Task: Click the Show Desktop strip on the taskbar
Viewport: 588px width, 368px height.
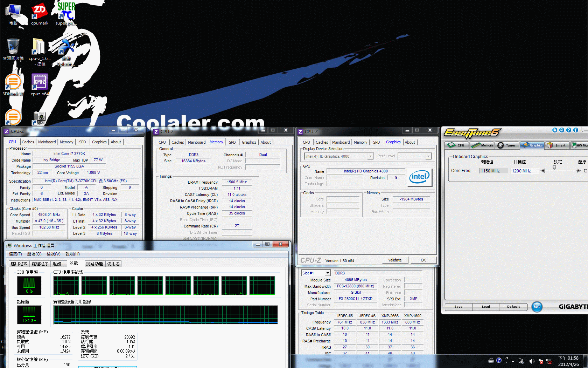Action: coord(586,361)
